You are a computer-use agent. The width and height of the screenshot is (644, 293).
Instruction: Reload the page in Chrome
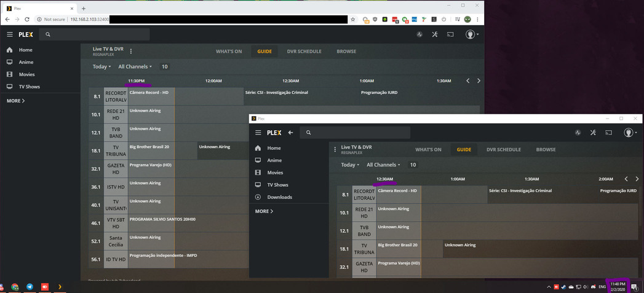pyautogui.click(x=27, y=19)
